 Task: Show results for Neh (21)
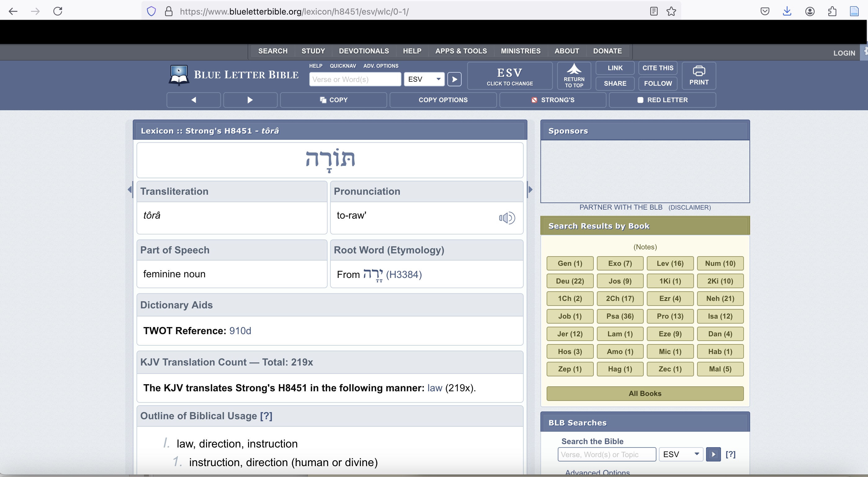[720, 298]
